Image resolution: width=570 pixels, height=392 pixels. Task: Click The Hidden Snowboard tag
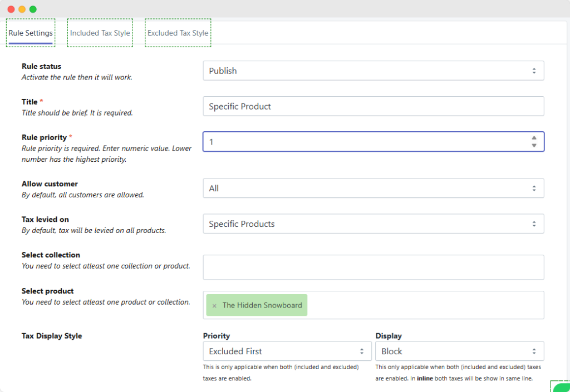coord(262,305)
